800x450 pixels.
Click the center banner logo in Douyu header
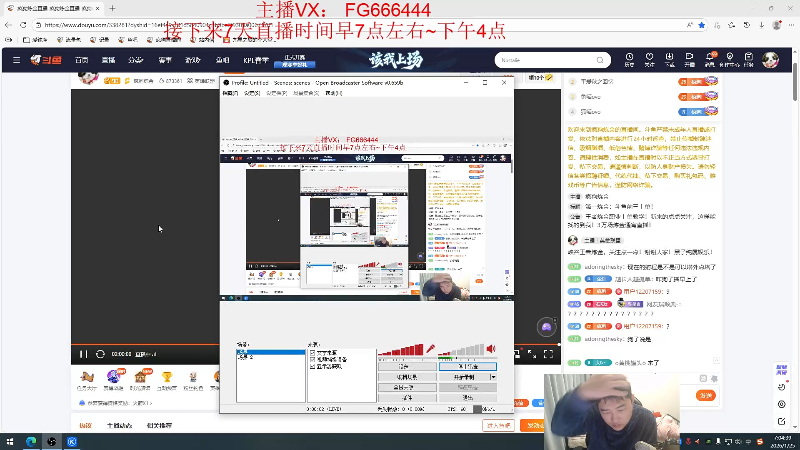396,60
